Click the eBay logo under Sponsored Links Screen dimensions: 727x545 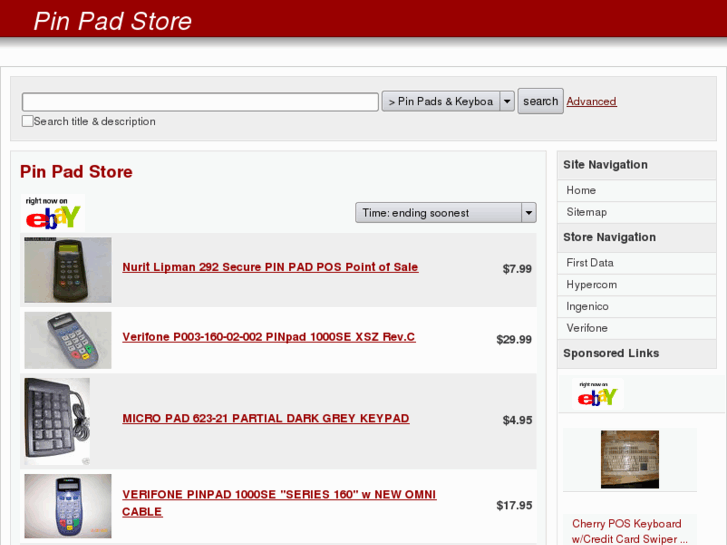598,394
